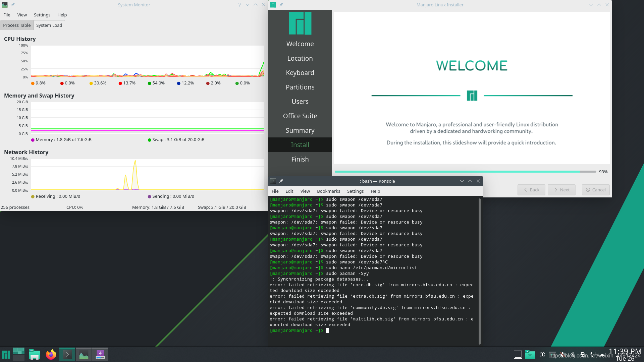
Task: Click the green 54.0% CPU legend swatch
Action: click(150, 83)
